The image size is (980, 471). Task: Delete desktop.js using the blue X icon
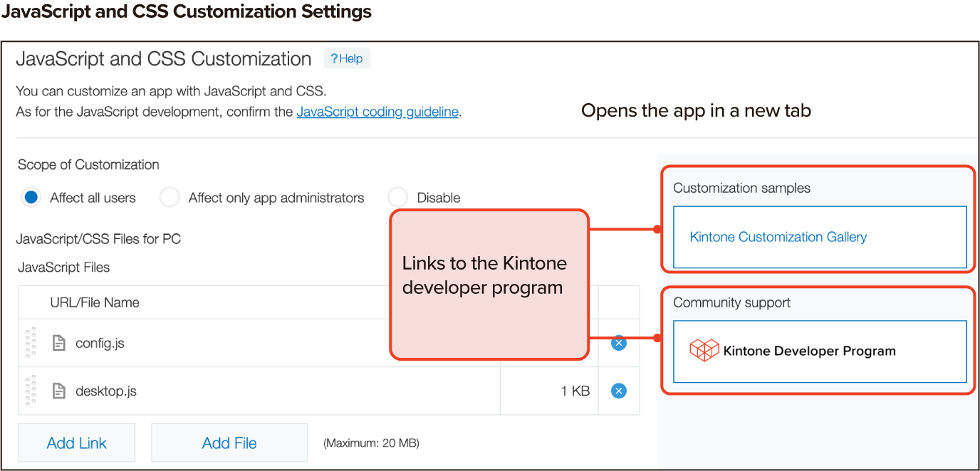click(x=619, y=391)
